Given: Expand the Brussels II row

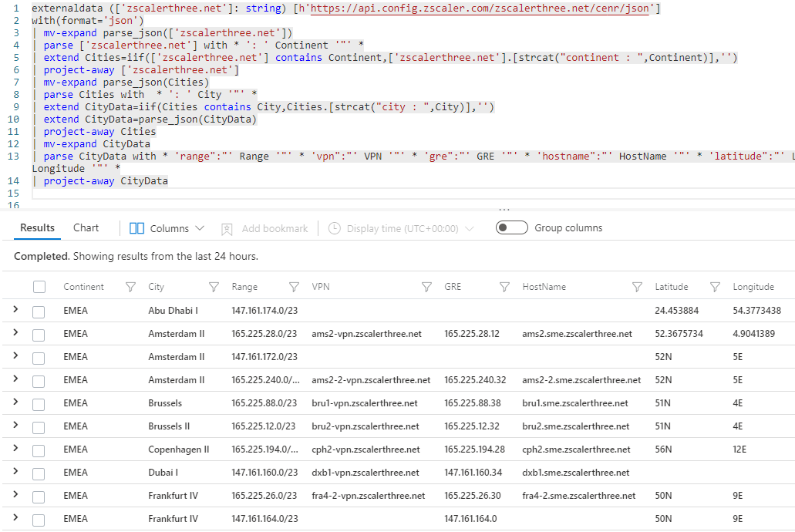Looking at the screenshot, I should point(15,425).
